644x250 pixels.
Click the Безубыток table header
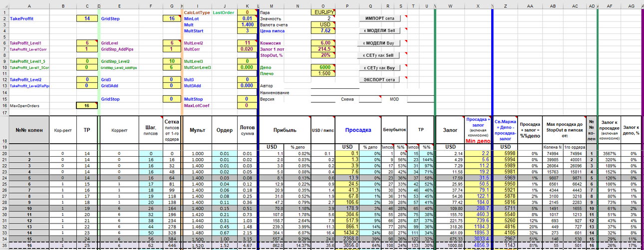point(395,129)
